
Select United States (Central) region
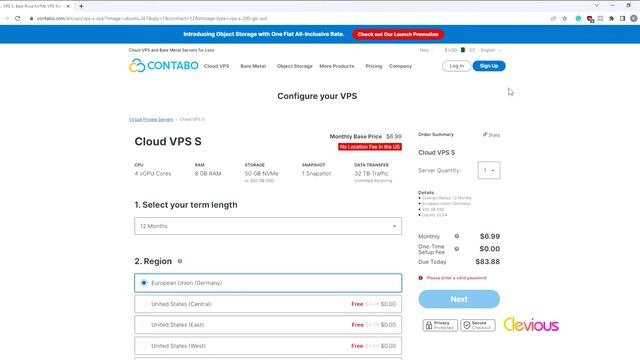coord(268,304)
